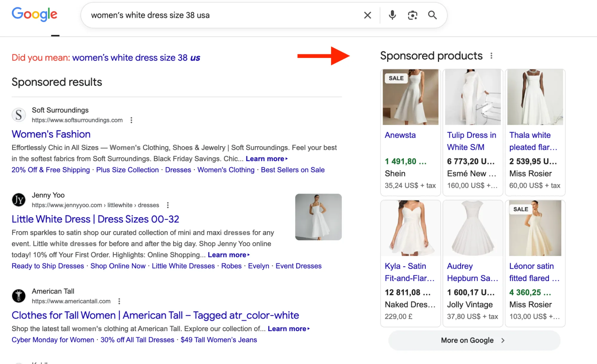597x364 pixels.
Task: Click the search magnifier icon
Action: tap(432, 15)
